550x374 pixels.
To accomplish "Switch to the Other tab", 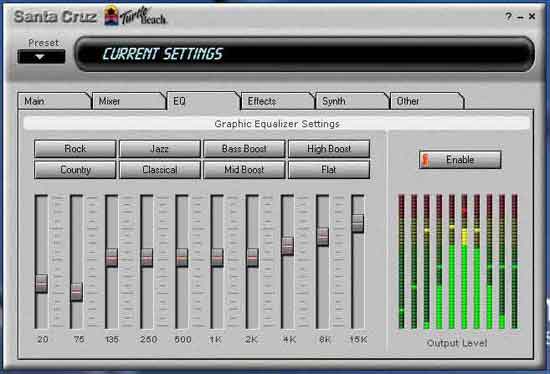I will pos(427,101).
